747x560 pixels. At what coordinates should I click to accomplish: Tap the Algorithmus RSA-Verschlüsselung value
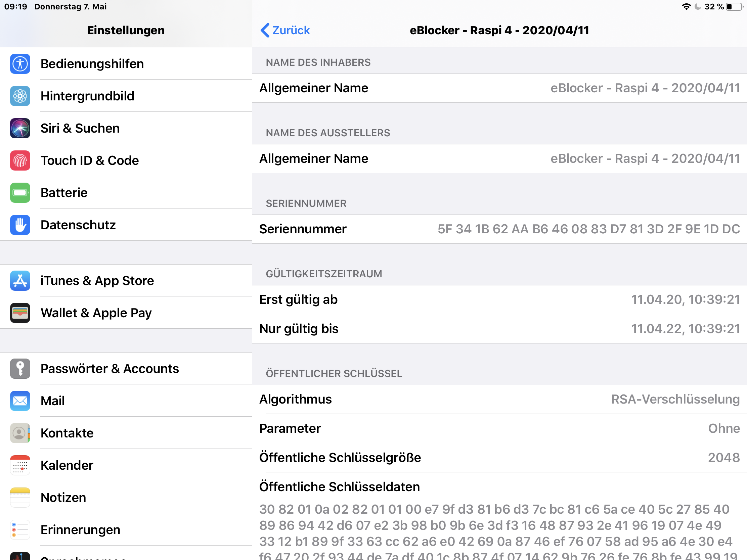coord(675,399)
